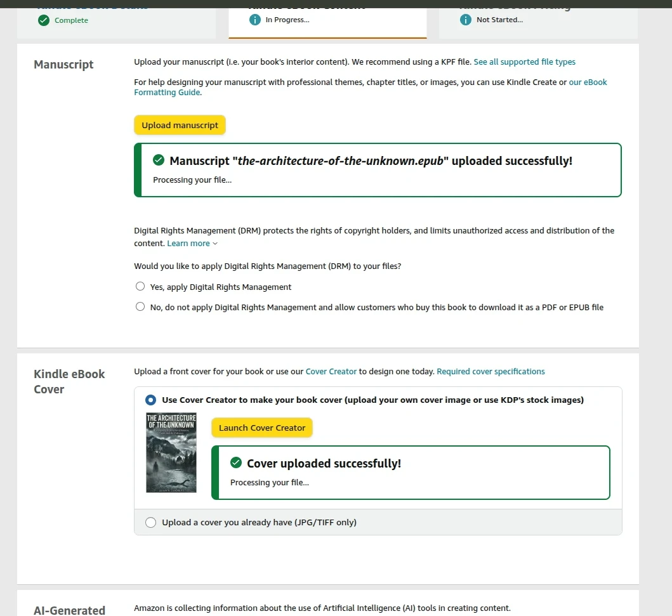Click the green checkmark icon beside Complete
Image resolution: width=672 pixels, height=616 pixels.
click(x=44, y=20)
